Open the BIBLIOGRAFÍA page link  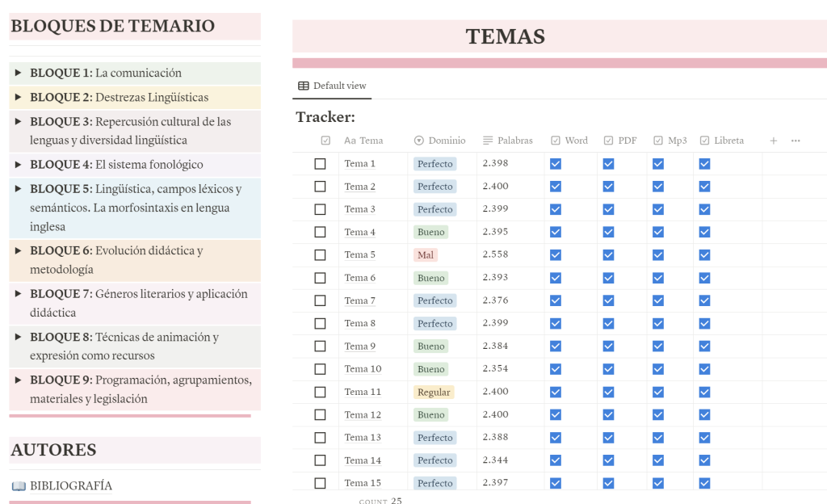70,485
